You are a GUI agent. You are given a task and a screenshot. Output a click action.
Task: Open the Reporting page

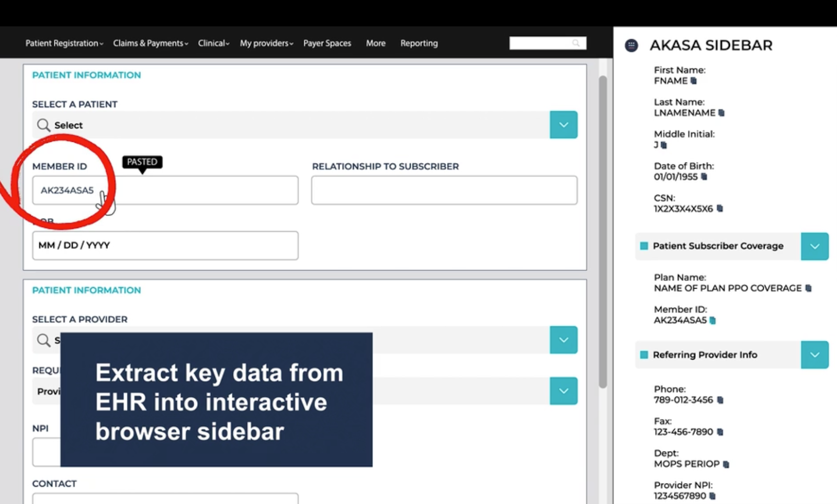[x=419, y=43]
